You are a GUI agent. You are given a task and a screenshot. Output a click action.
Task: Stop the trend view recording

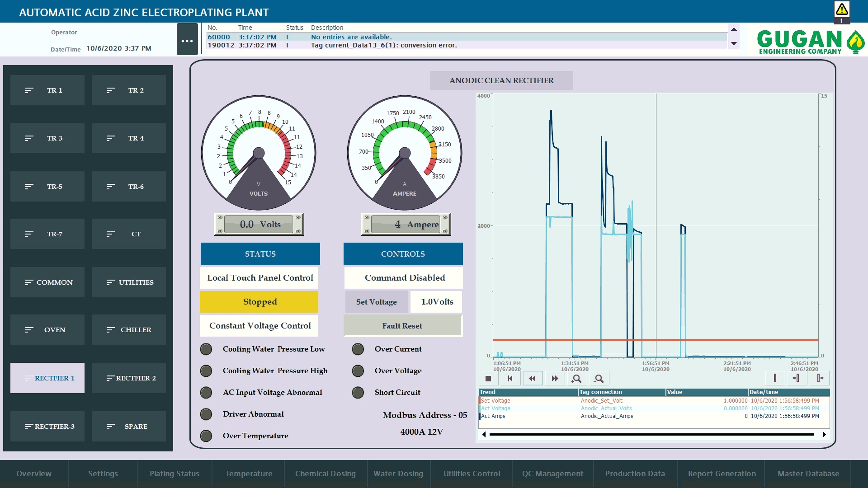(488, 379)
